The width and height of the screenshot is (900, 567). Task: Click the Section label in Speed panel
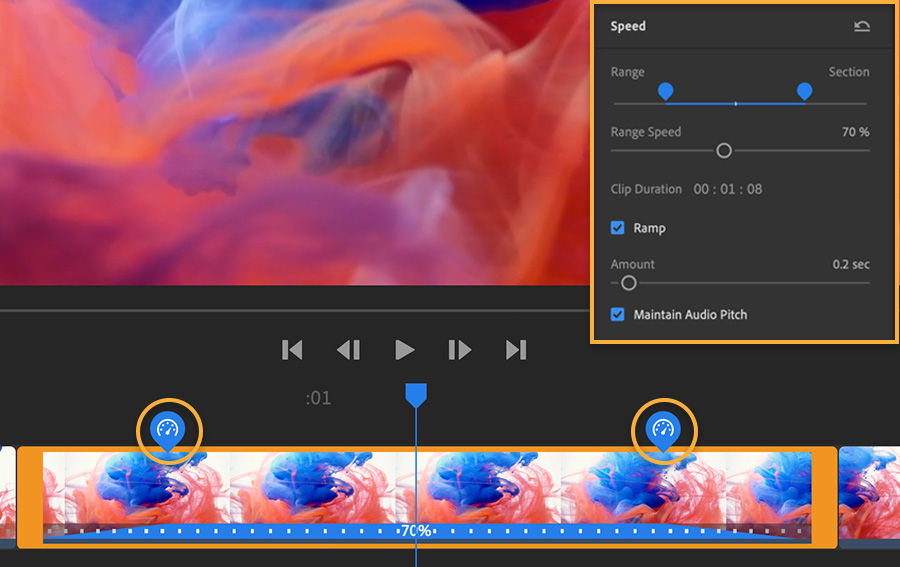click(x=849, y=72)
